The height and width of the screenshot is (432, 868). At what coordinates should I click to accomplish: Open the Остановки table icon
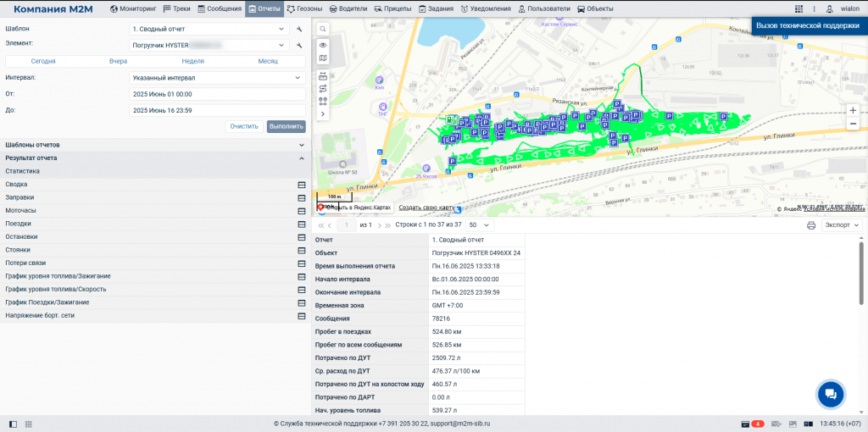pyautogui.click(x=302, y=236)
